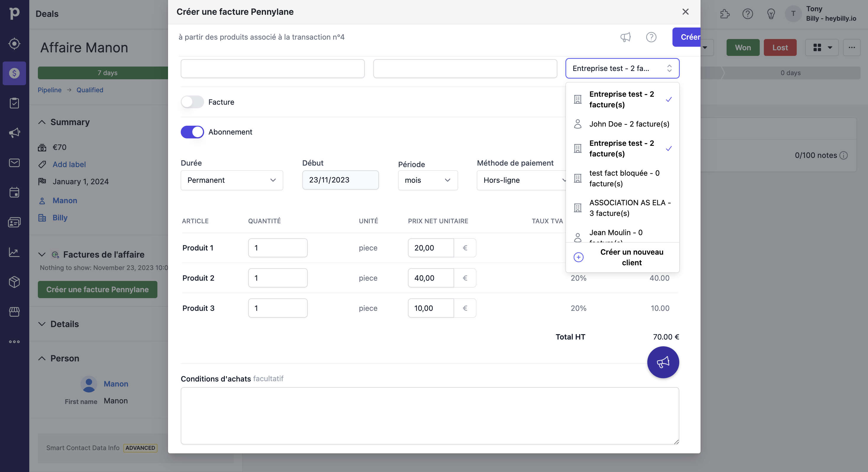Image resolution: width=868 pixels, height=472 pixels.
Task: Click Add label link
Action: (69, 164)
